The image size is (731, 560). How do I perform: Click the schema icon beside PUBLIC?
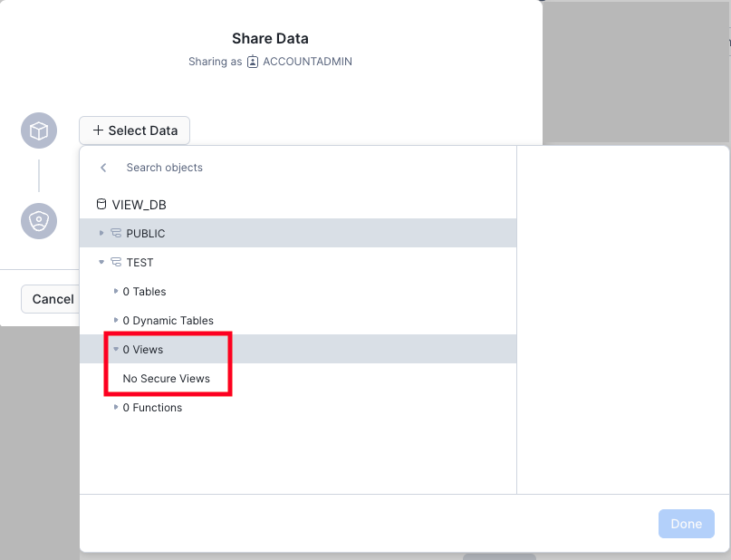(116, 233)
